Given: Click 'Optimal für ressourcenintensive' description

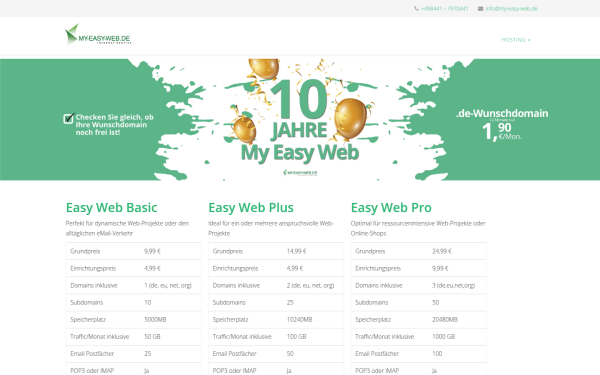Looking at the screenshot, I should coord(418,228).
